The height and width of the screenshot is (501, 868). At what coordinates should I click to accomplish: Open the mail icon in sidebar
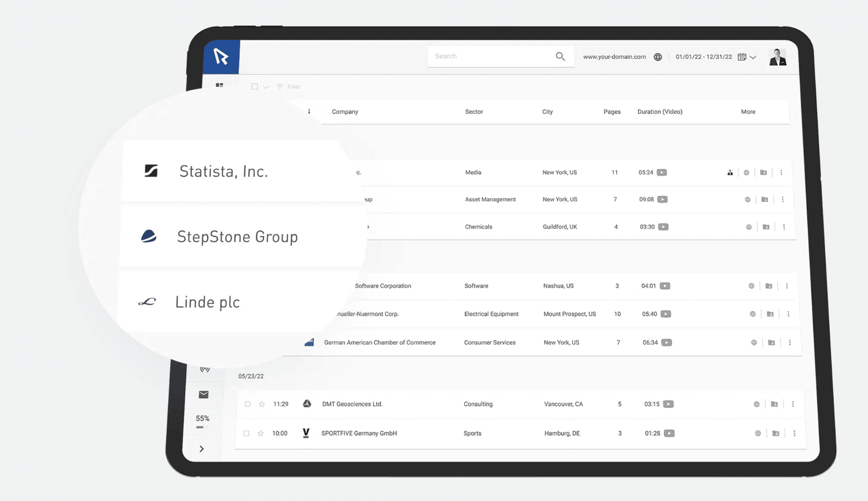tap(204, 395)
